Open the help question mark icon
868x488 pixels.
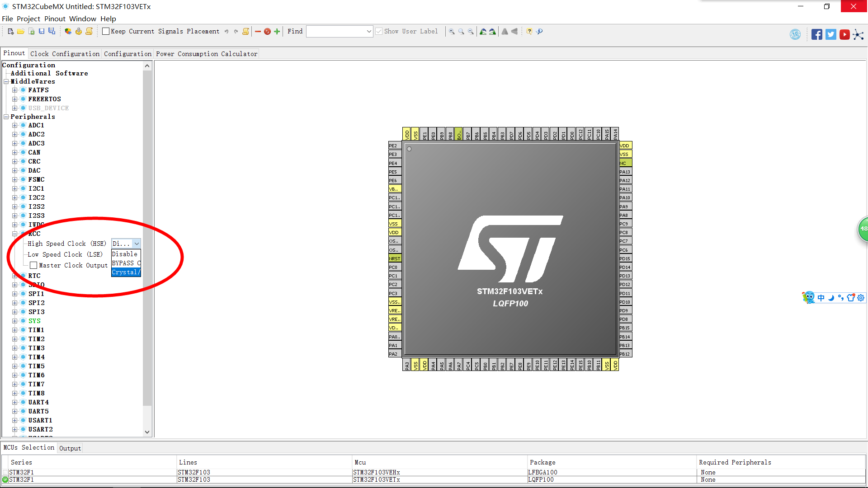[529, 32]
